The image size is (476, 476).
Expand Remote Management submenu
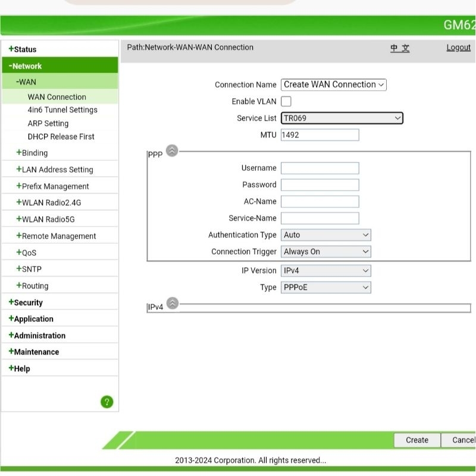(56, 236)
